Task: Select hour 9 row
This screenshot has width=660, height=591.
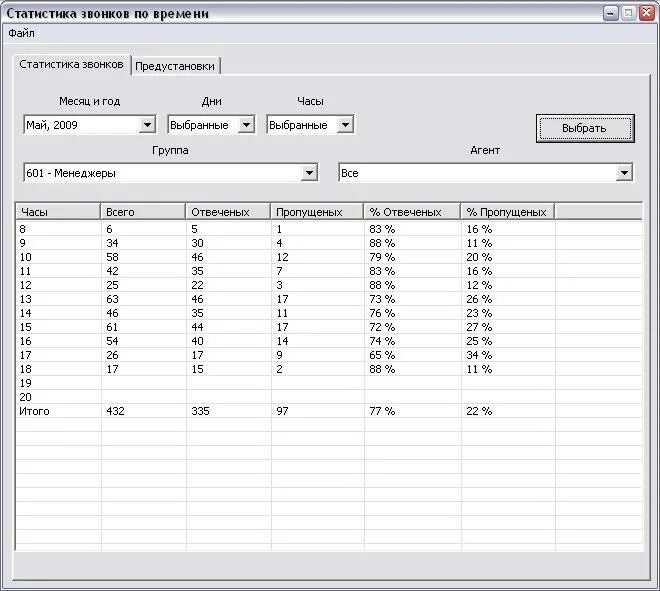Action: pyautogui.click(x=329, y=243)
